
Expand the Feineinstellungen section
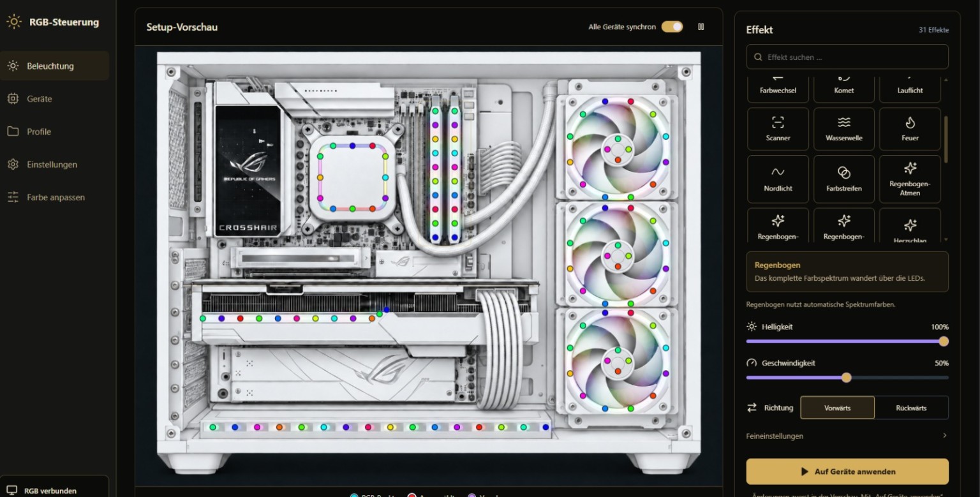pos(847,436)
